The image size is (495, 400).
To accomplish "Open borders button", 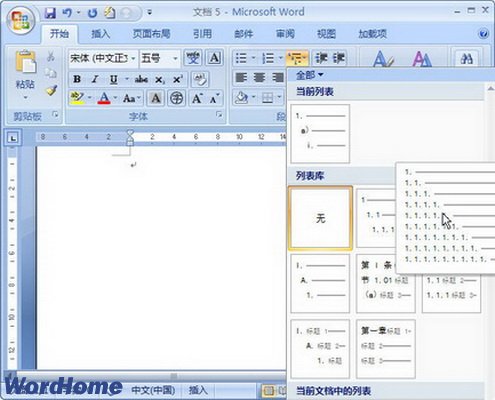I will tap(267, 98).
